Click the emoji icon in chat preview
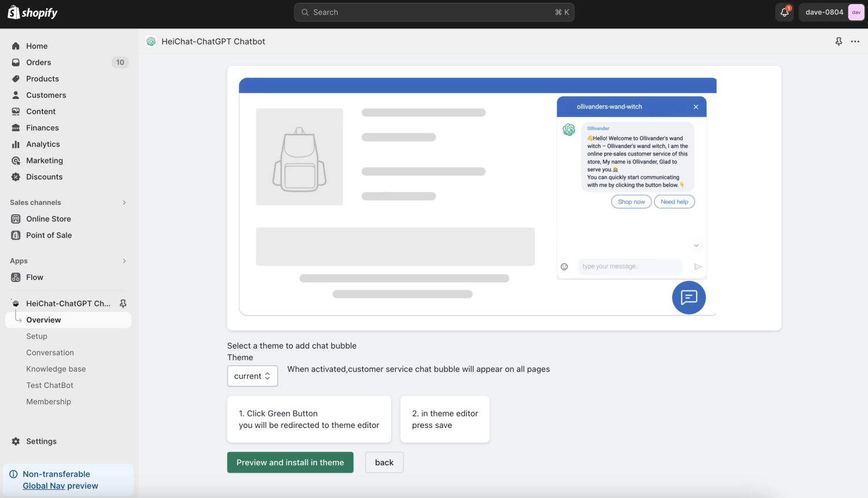 [564, 267]
